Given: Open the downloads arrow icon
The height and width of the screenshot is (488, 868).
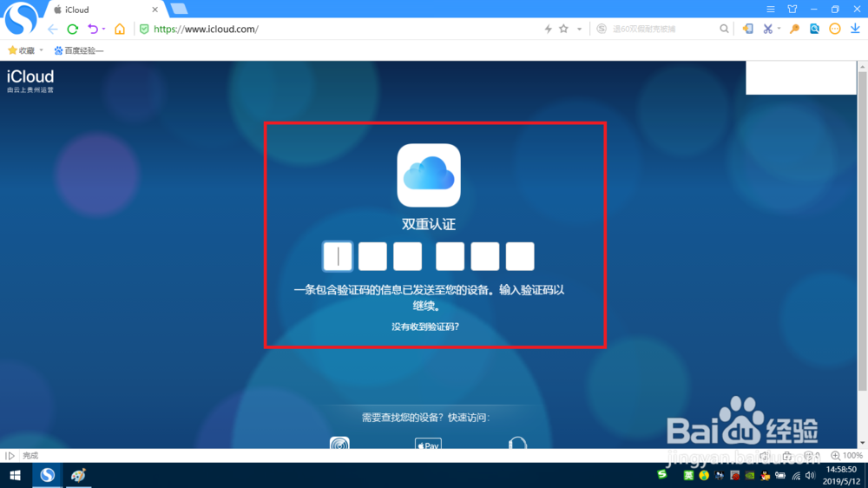Looking at the screenshot, I should pyautogui.click(x=855, y=29).
